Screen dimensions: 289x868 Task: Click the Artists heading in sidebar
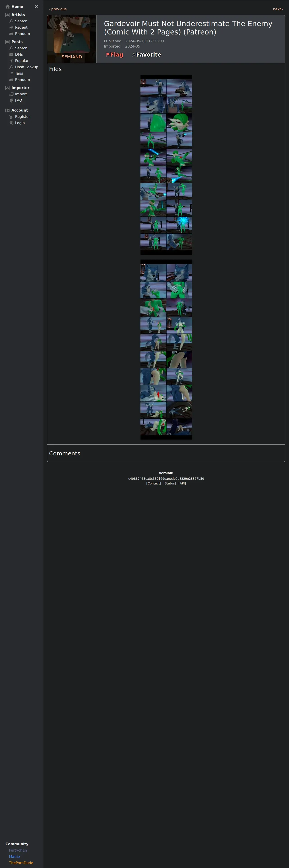tap(18, 15)
